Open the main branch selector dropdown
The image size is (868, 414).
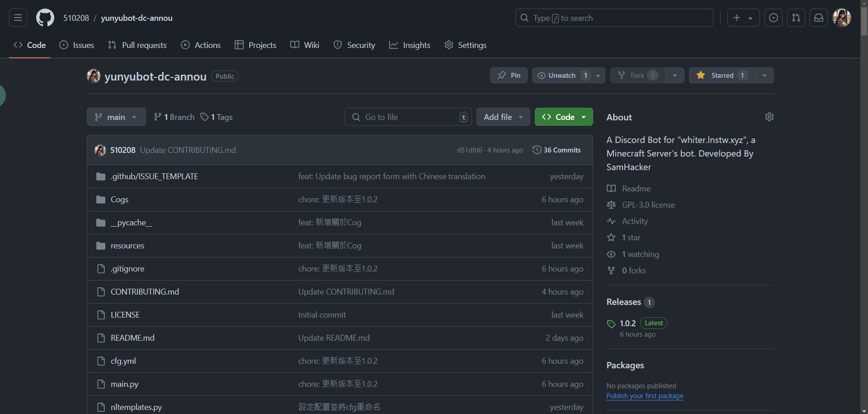pyautogui.click(x=116, y=117)
